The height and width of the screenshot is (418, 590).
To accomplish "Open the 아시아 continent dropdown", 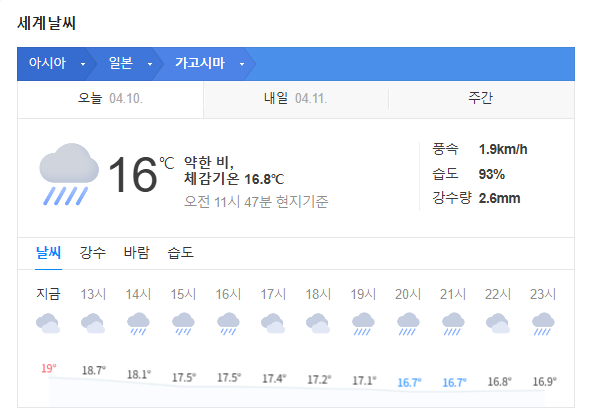I will pos(57,63).
